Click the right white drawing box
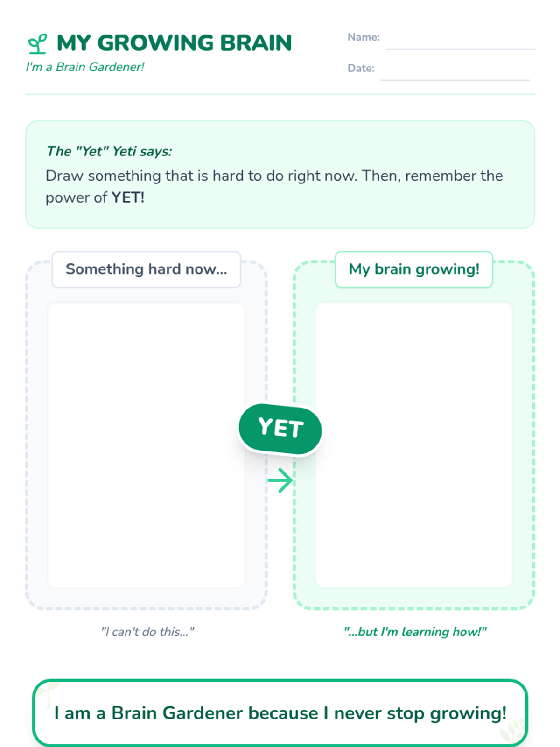 414,445
